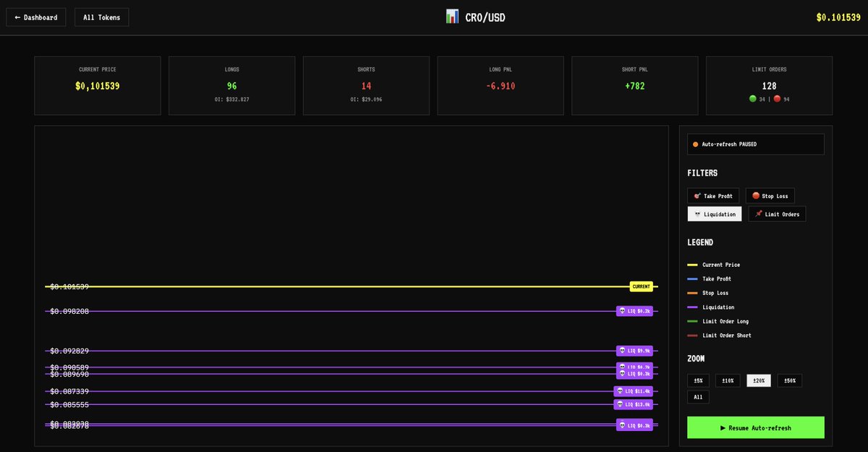This screenshot has width=868, height=452.
Task: Click the orange Auto-refresh PAUSED status dot
Action: pos(695,145)
